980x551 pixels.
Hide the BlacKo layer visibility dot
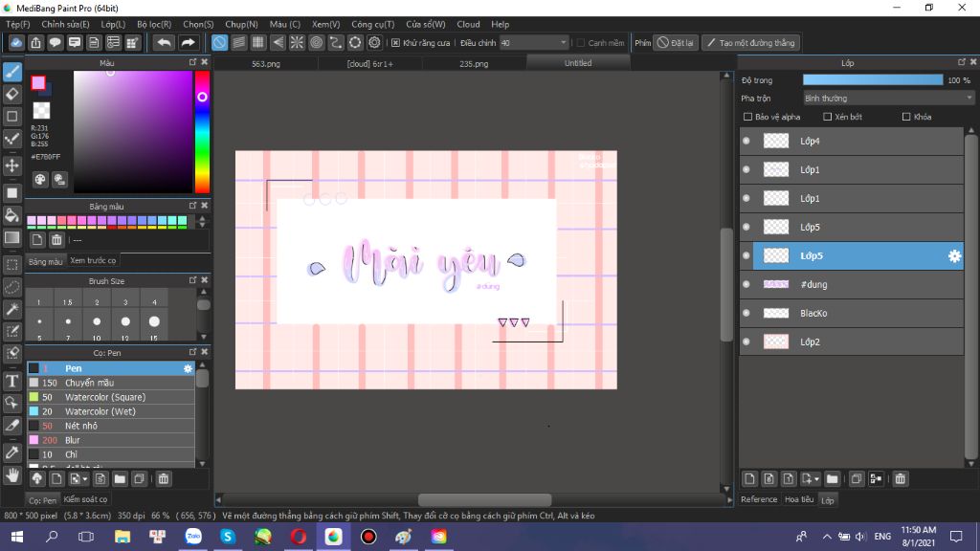(746, 313)
